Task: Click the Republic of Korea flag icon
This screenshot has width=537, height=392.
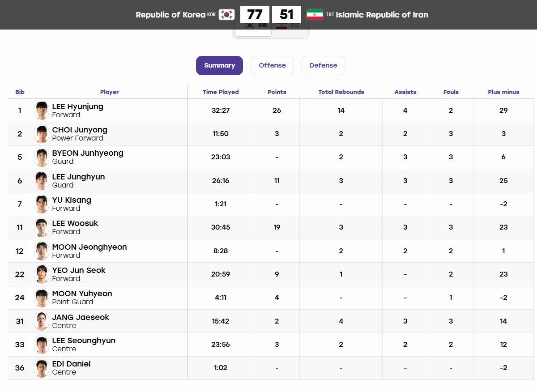Action: coord(226,15)
